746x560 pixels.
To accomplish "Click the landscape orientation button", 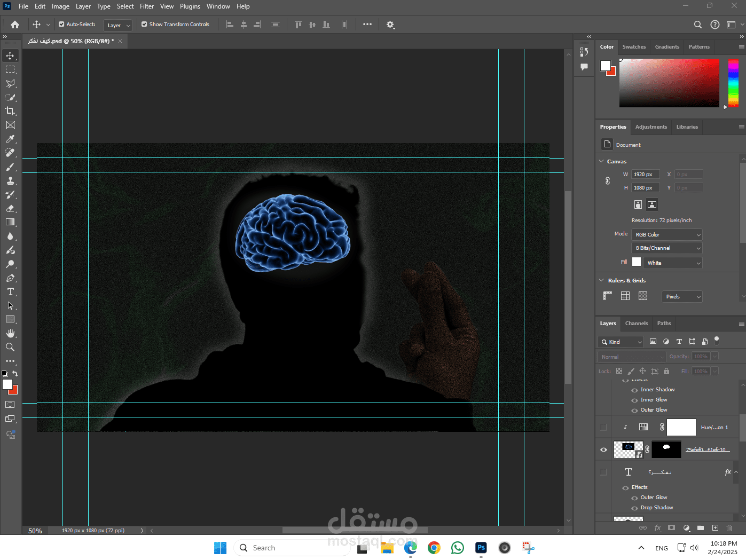I will [652, 204].
